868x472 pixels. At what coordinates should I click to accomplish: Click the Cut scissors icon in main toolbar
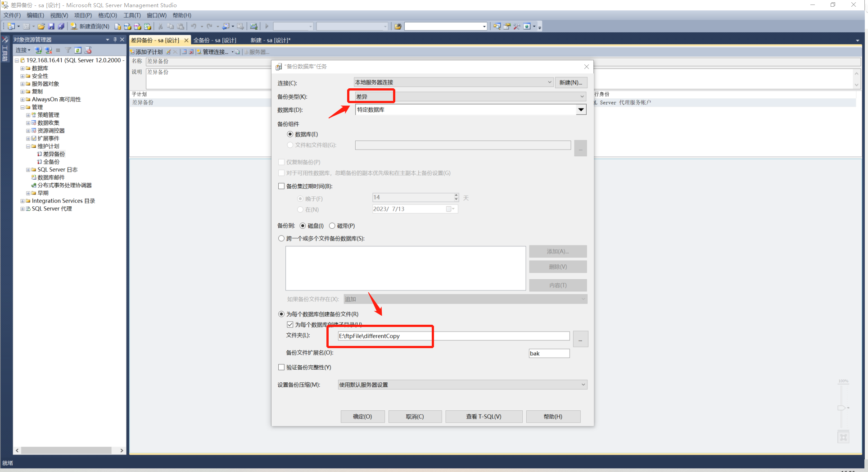pyautogui.click(x=160, y=26)
